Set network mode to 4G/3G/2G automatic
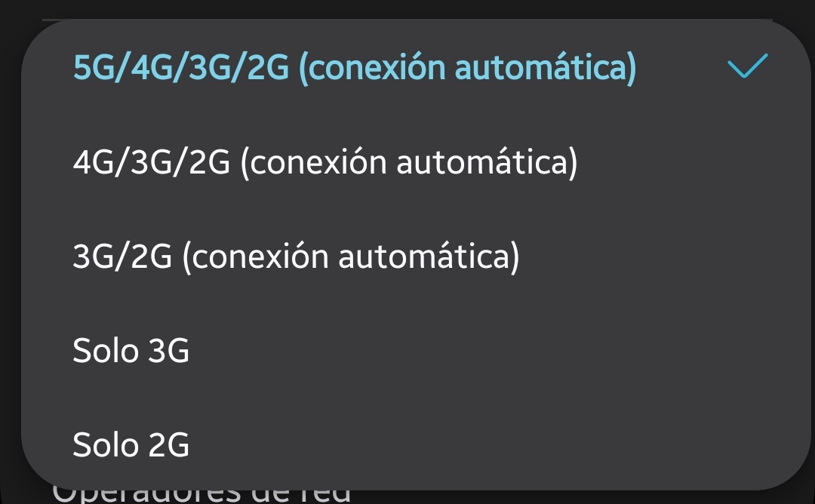The width and height of the screenshot is (815, 504). (324, 163)
